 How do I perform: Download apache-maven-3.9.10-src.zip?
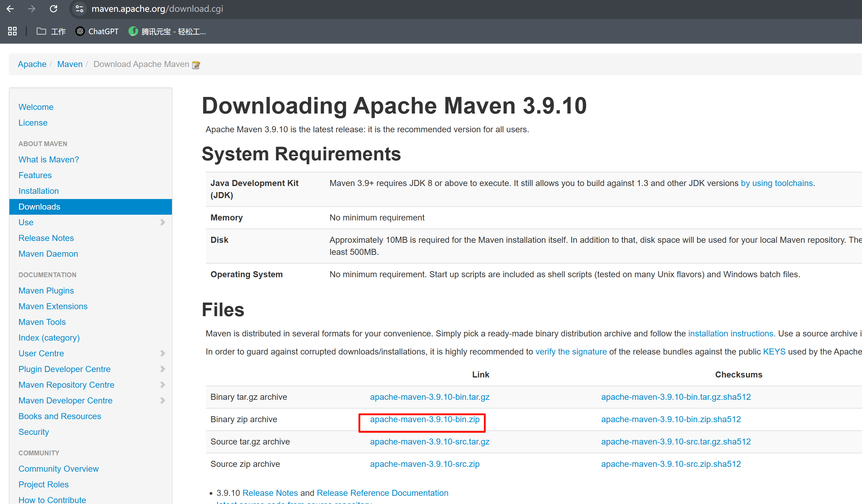click(x=424, y=464)
